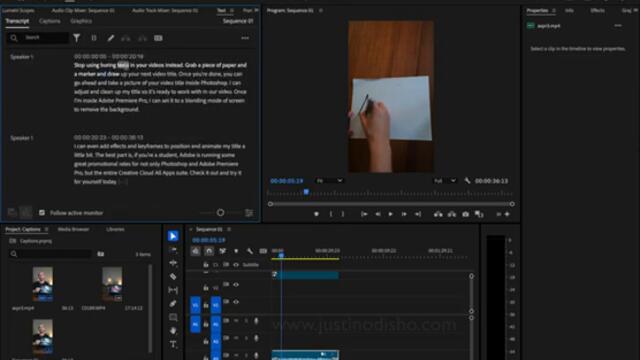The height and width of the screenshot is (360, 640).
Task: Click Mark In bracket in Program monitor
Action: coord(331,214)
